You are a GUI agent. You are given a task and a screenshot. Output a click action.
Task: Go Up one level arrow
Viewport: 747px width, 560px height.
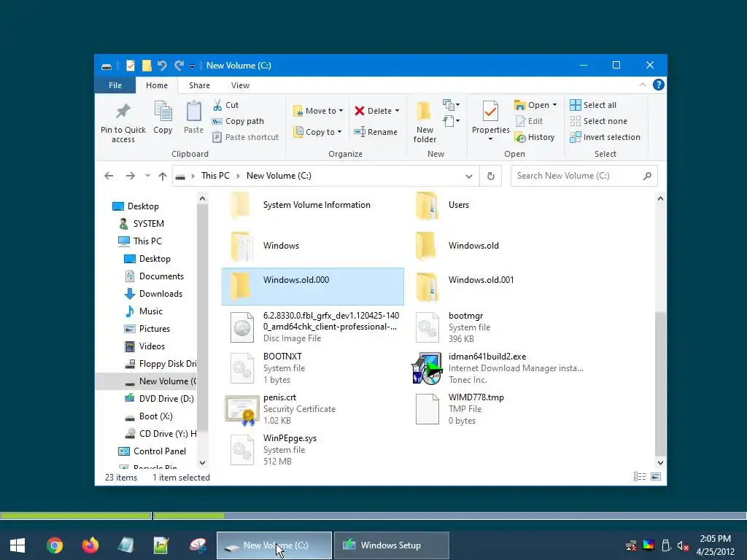coord(163,176)
